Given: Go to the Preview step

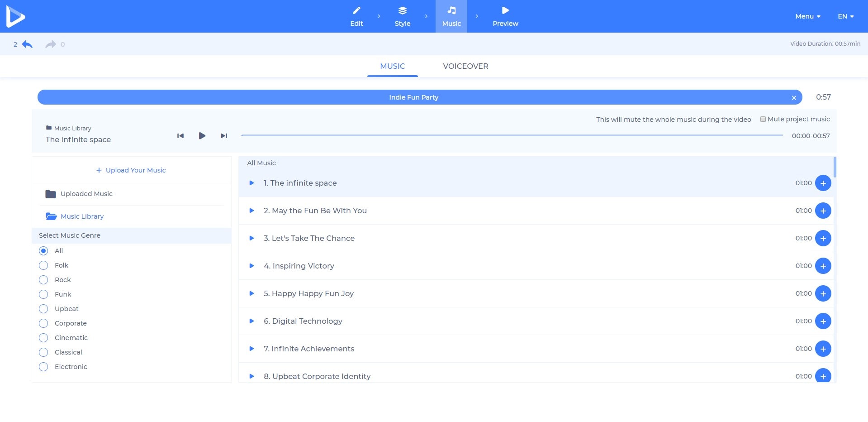Looking at the screenshot, I should [505, 16].
